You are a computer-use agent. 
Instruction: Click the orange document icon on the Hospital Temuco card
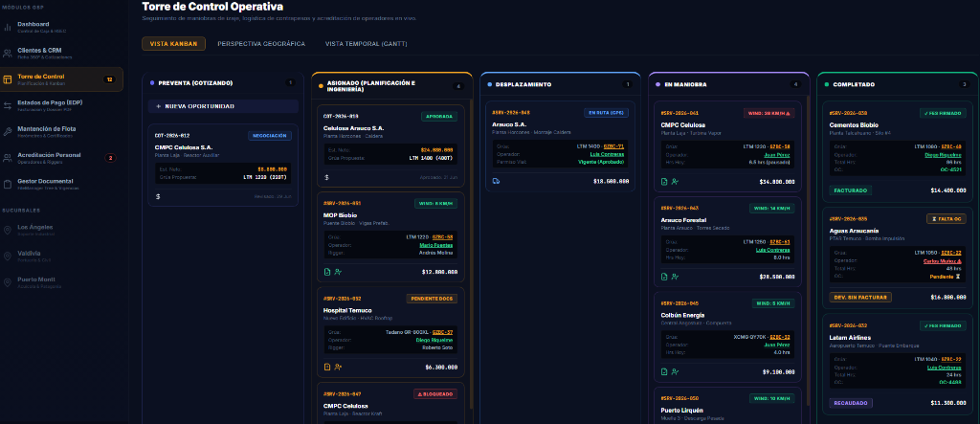pos(327,368)
